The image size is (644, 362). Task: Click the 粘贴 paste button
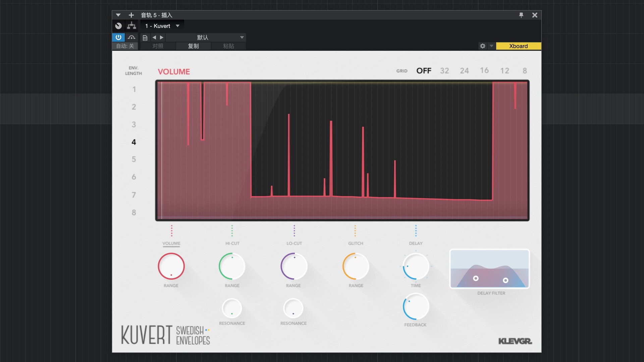click(x=228, y=46)
